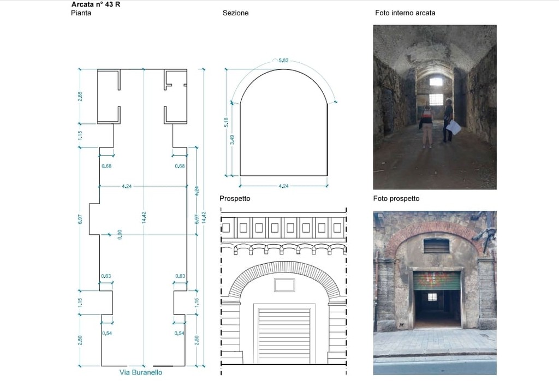Click the rolling shutter in the elevation drawing

[284, 336]
